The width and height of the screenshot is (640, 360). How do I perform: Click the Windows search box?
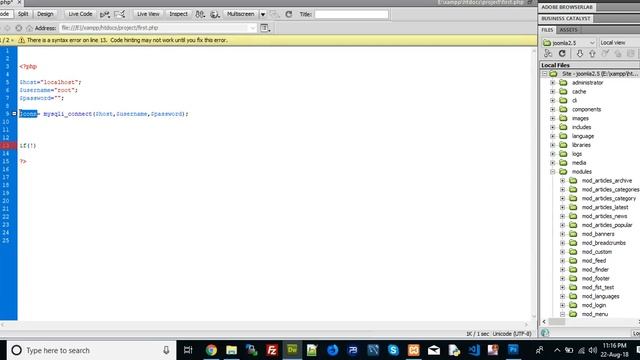(x=91, y=350)
